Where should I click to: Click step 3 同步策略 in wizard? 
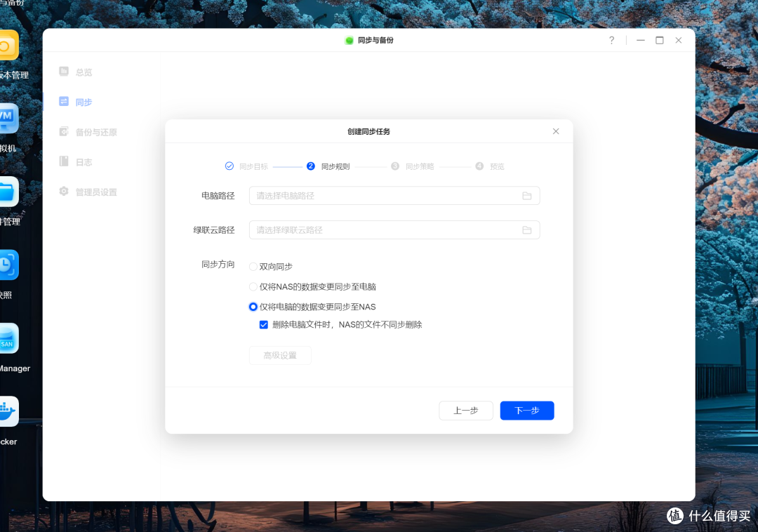(413, 166)
